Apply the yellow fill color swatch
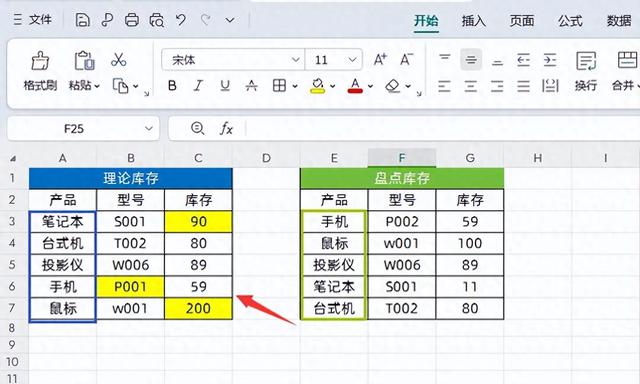The width and height of the screenshot is (640, 384). [318, 86]
